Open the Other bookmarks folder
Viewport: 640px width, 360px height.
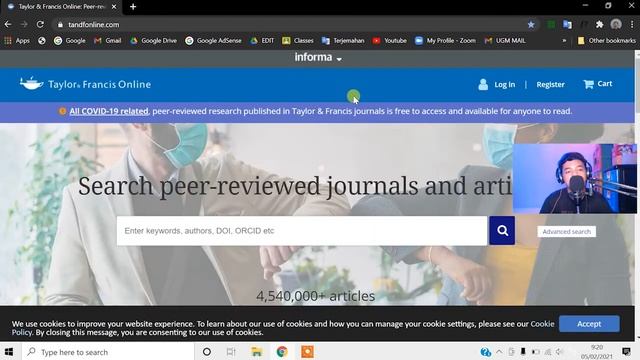coord(607,40)
